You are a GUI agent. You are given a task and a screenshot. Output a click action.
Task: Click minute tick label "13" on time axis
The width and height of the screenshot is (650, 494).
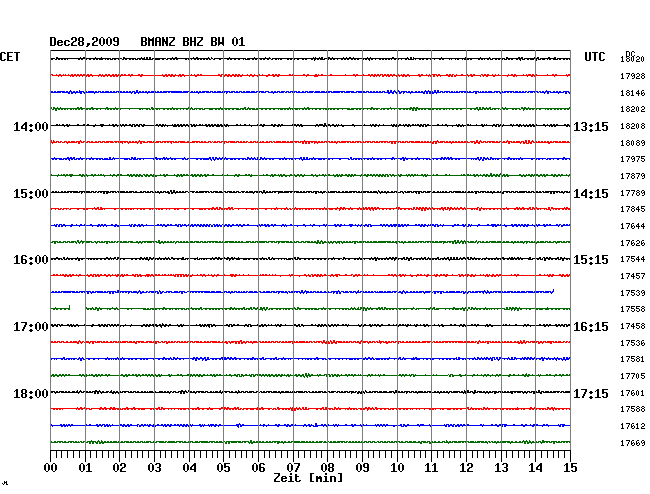pyautogui.click(x=501, y=468)
